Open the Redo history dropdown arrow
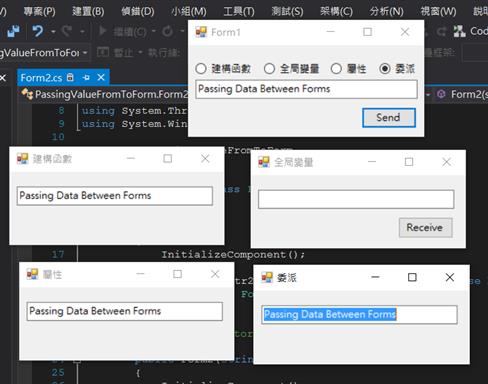The height and width of the screenshot is (384, 488). [x=82, y=32]
